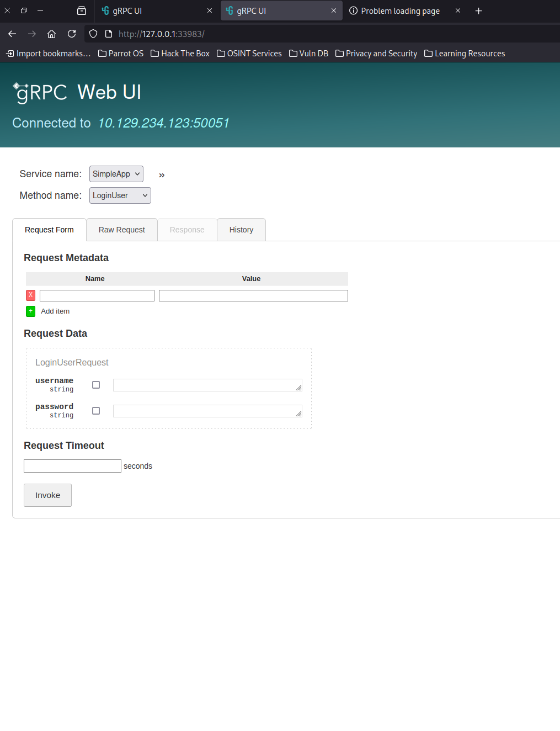Focus the metadata Name input field
The width and height of the screenshot is (560, 731).
point(97,296)
